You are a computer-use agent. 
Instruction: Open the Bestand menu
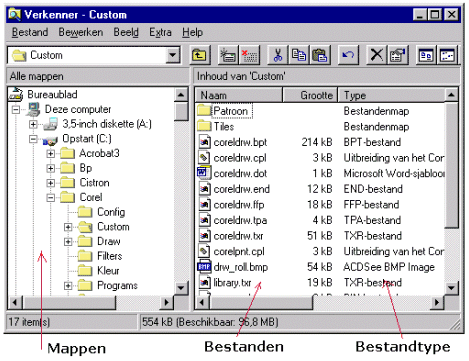(30, 32)
